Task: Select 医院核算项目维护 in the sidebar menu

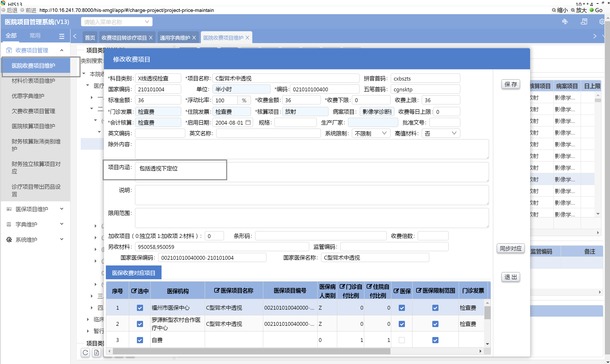Action: pyautogui.click(x=33, y=126)
